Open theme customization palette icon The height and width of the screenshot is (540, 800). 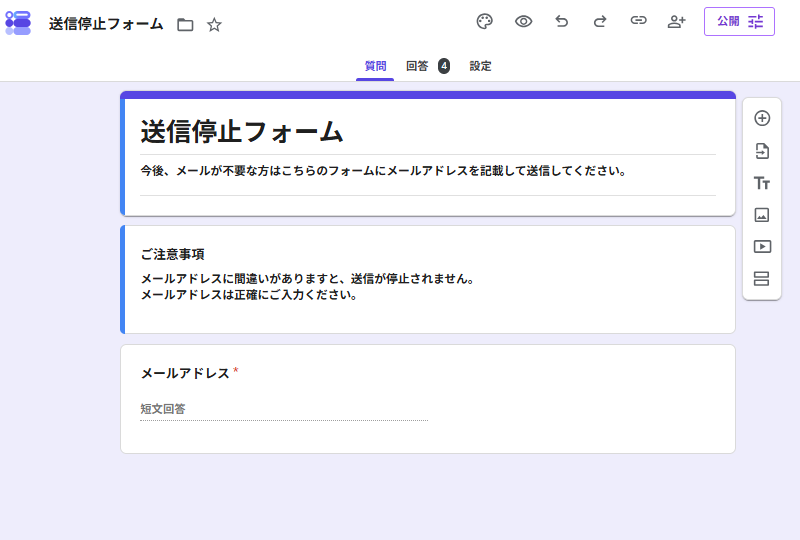click(x=484, y=21)
